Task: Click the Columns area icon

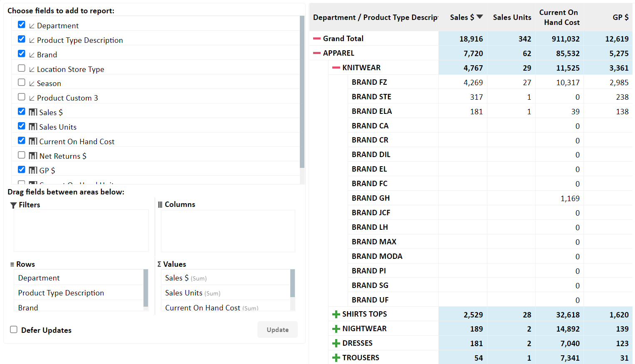Action: 160,204
